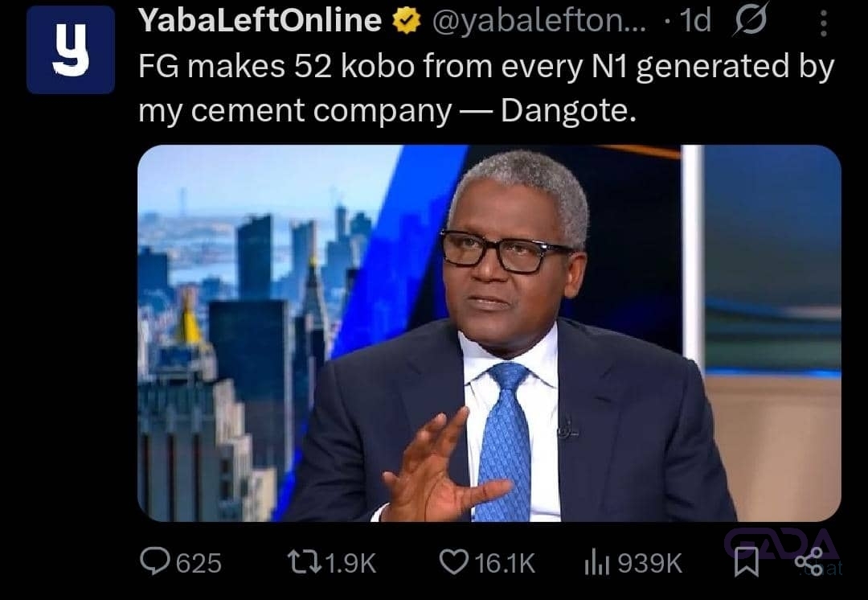Open the @yabalefton handle link
868x600 pixels.
[x=538, y=21]
